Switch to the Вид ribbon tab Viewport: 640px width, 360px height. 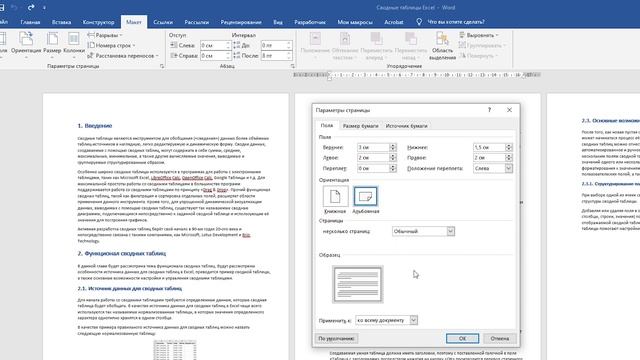click(x=278, y=22)
